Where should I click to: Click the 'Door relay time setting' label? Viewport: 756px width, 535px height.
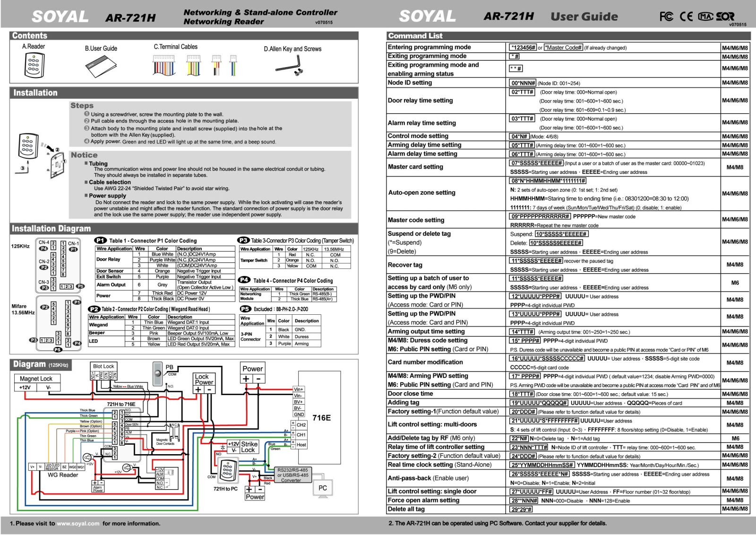(x=420, y=101)
